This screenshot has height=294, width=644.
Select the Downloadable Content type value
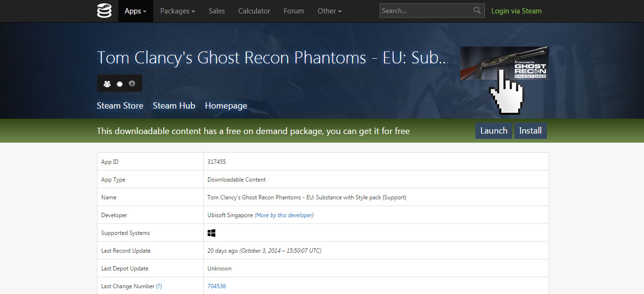tap(236, 180)
